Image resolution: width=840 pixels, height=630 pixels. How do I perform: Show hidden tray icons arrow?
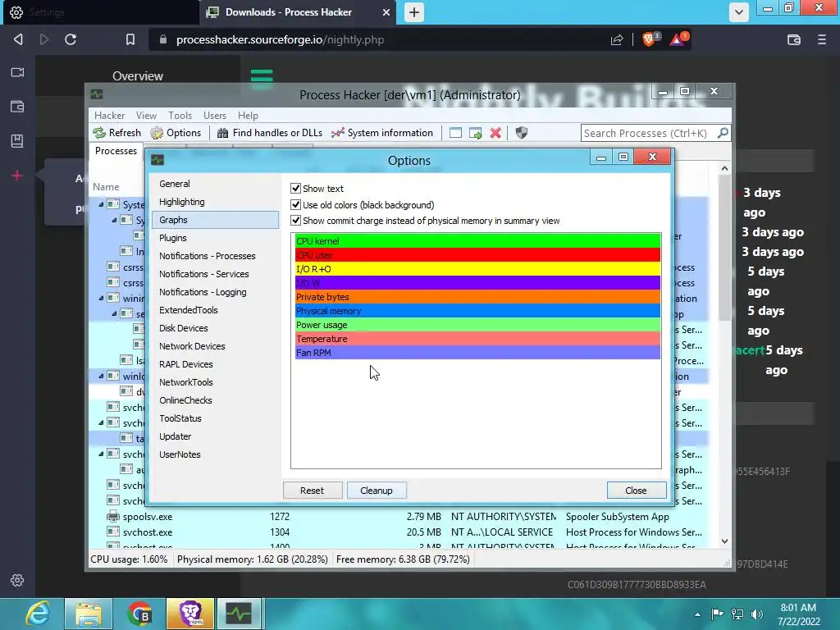697,614
